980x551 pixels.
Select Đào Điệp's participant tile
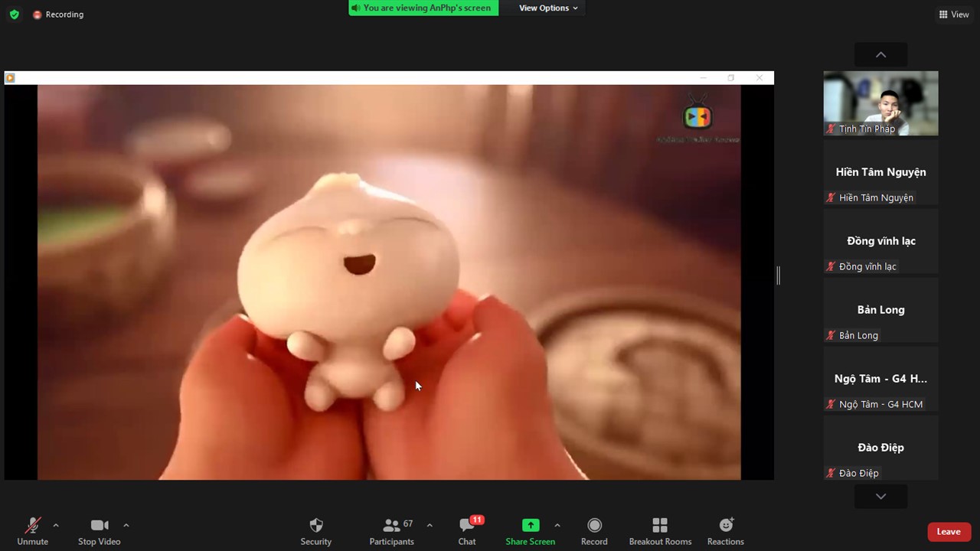click(x=880, y=448)
